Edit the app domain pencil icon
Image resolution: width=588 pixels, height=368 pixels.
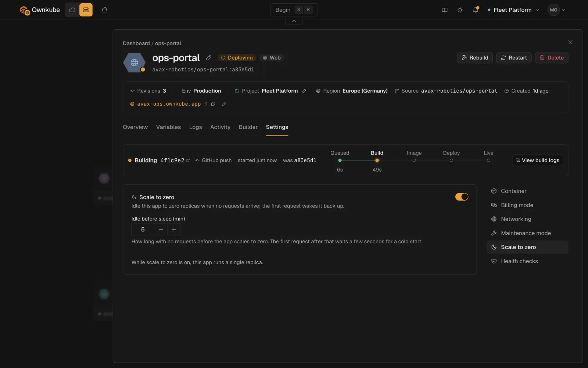(x=224, y=104)
